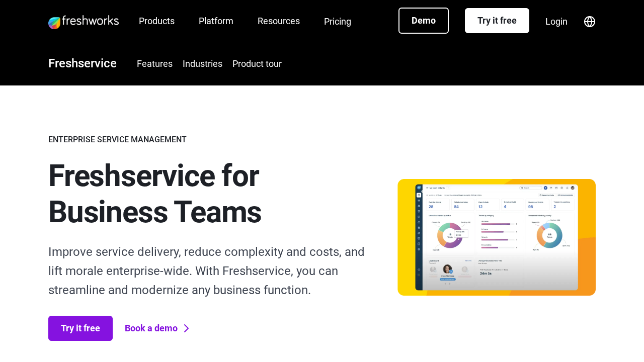Click the blue plus button in dashboard preview

(545, 188)
